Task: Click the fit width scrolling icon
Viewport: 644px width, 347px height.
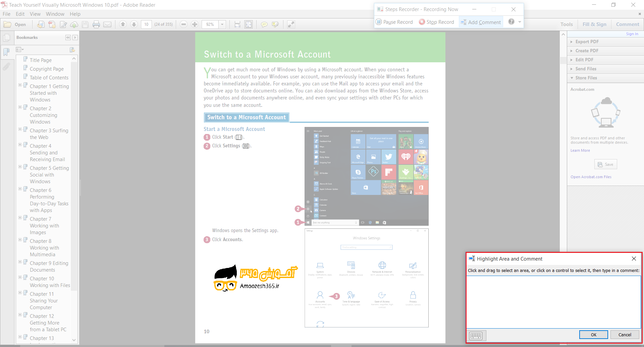Action: point(237,24)
